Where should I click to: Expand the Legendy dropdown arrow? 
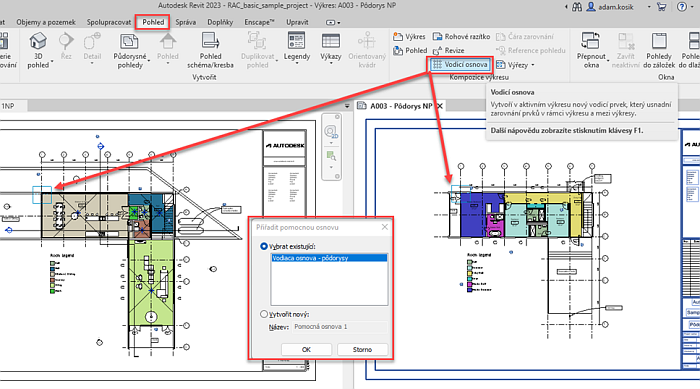tap(296, 63)
